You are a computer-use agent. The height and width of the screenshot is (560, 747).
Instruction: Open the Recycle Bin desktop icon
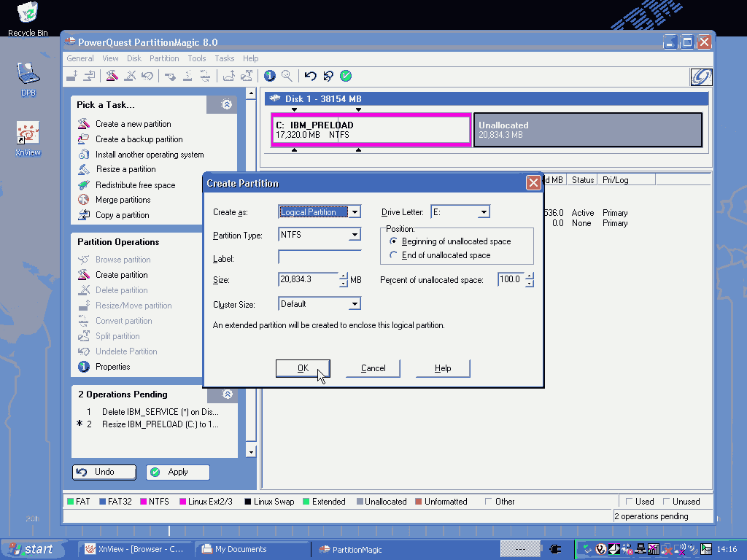pos(28,14)
